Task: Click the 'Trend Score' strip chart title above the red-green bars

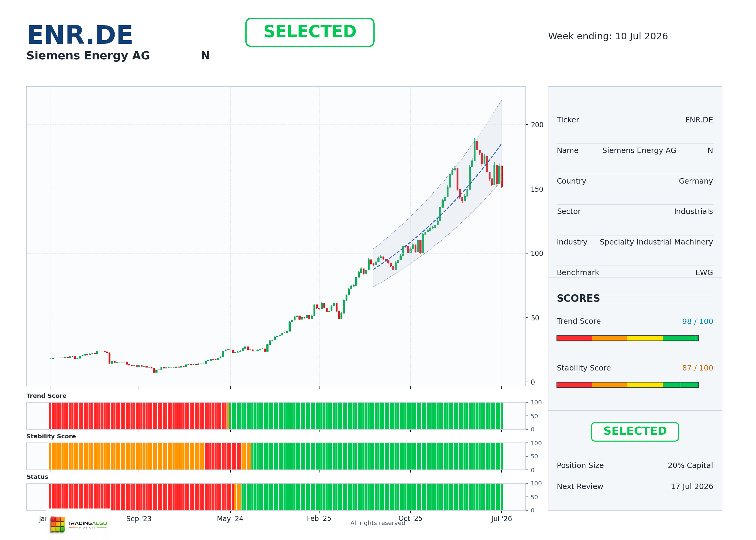Action: tap(46, 396)
